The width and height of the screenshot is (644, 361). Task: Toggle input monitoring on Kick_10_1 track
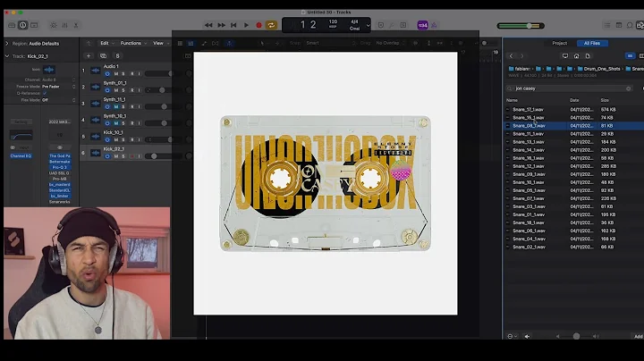pyautogui.click(x=139, y=140)
